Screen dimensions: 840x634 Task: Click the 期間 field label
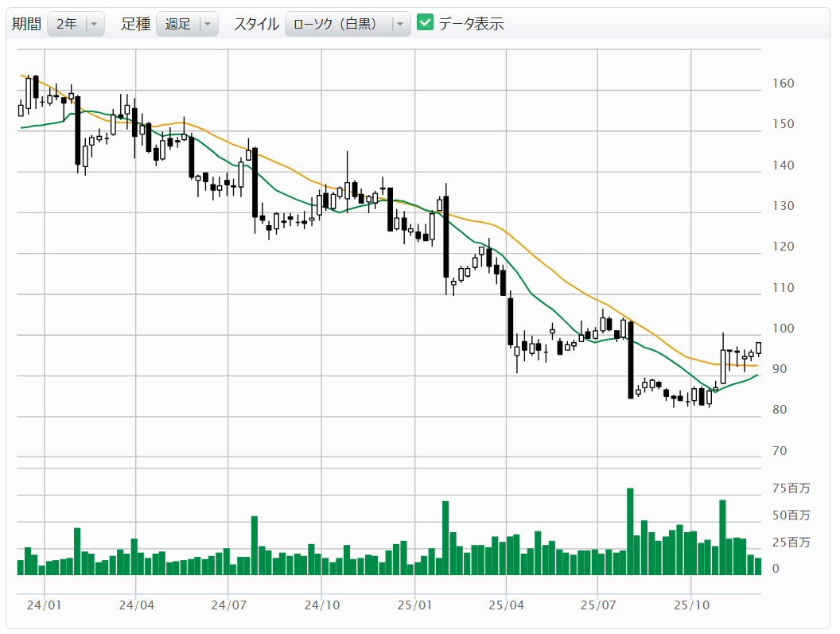(25, 24)
